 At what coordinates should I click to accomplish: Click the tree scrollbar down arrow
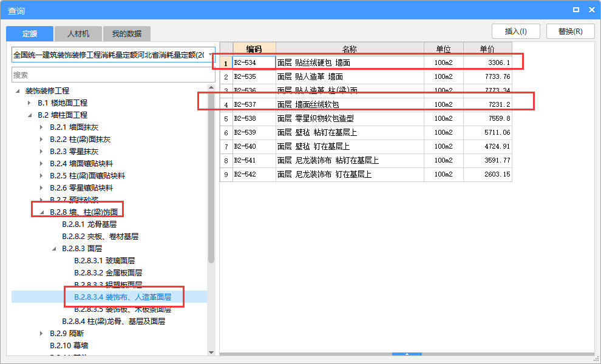pyautogui.click(x=211, y=352)
